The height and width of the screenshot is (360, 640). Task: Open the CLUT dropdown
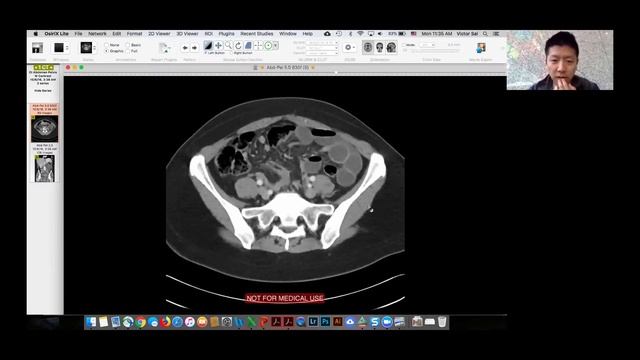pos(322,48)
